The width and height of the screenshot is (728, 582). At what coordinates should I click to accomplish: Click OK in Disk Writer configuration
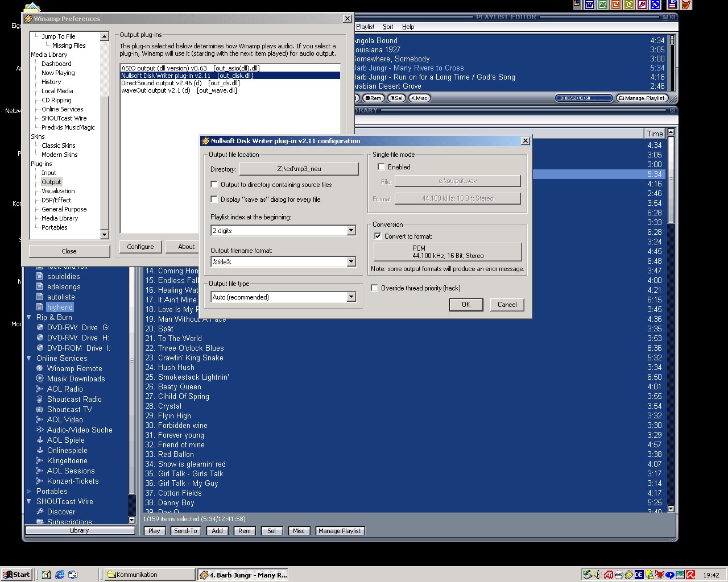pyautogui.click(x=466, y=305)
